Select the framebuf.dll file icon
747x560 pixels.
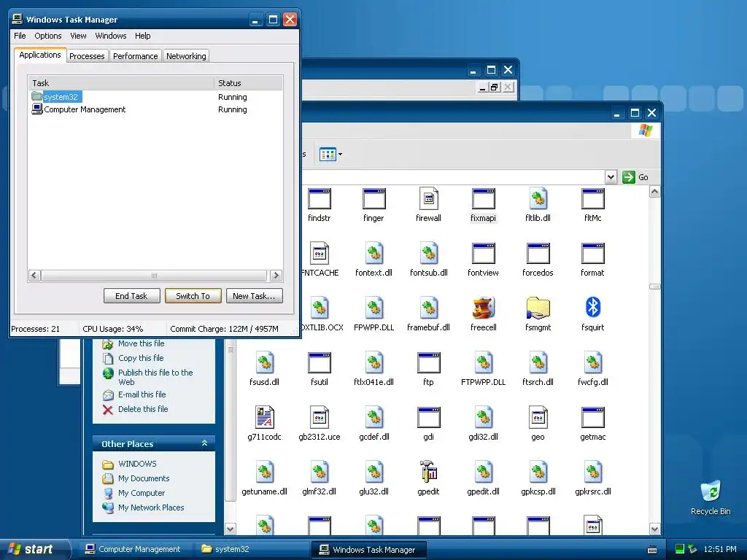coord(429,308)
